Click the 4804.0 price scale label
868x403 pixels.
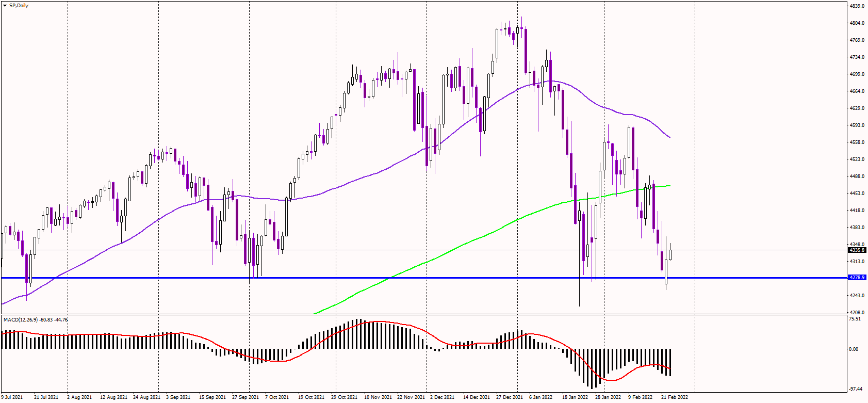[857, 23]
